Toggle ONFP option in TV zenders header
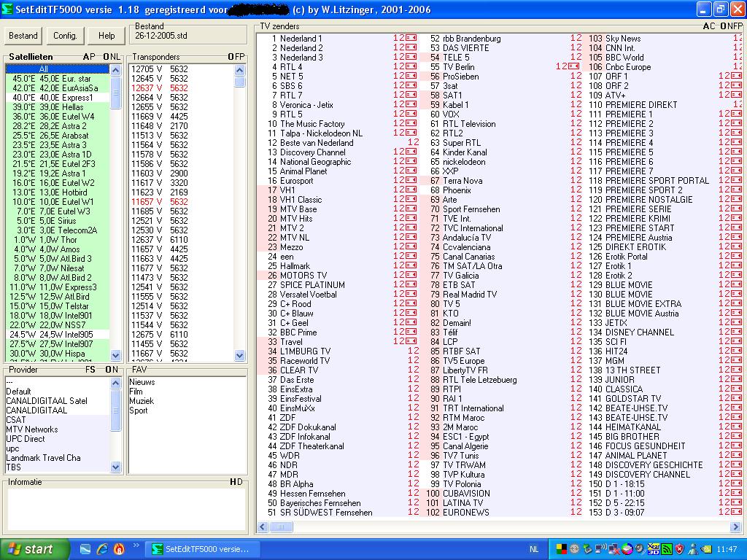This screenshot has height=560, width=747. [731, 26]
